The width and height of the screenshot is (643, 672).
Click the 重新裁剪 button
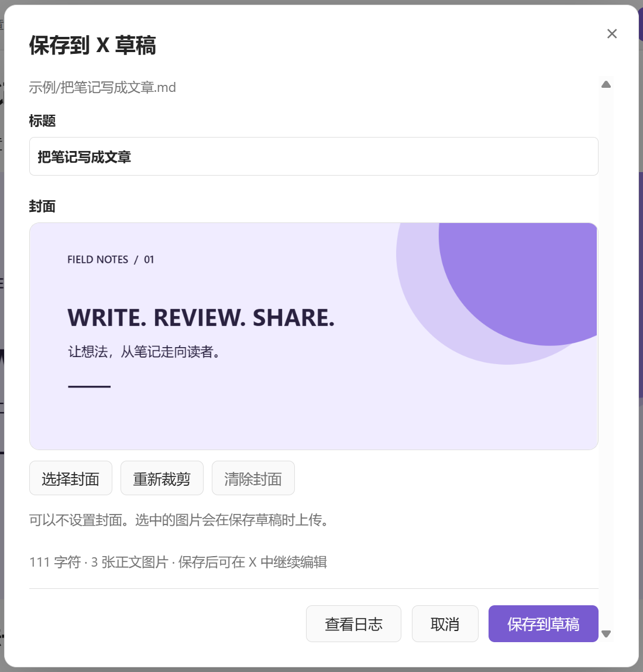pyautogui.click(x=162, y=478)
